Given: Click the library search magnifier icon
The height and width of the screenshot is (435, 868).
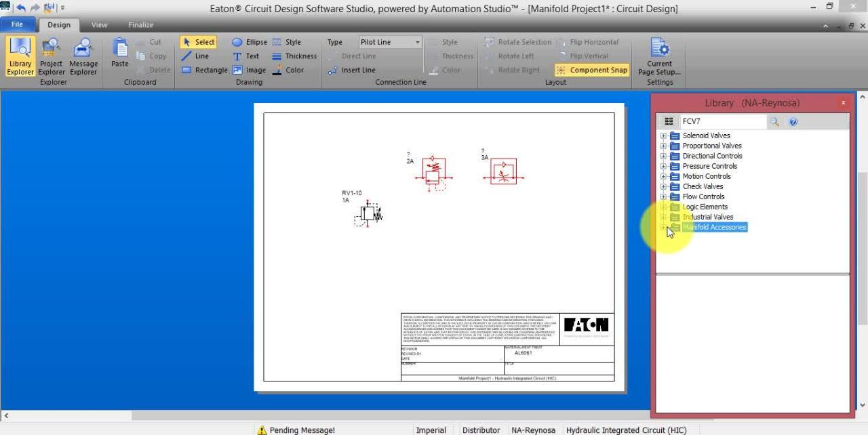Looking at the screenshot, I should point(774,121).
